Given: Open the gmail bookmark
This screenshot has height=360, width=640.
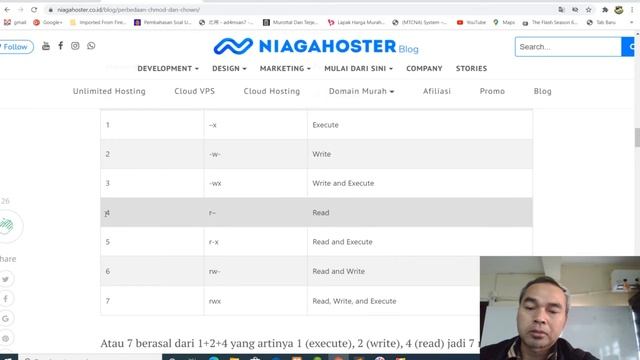Looking at the screenshot, I should tap(15, 22).
